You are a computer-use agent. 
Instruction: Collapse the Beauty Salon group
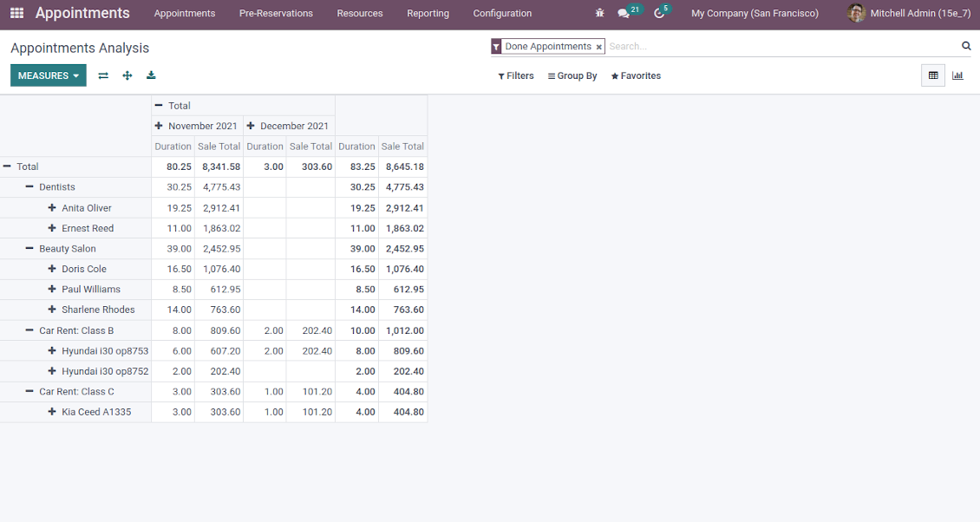[29, 248]
